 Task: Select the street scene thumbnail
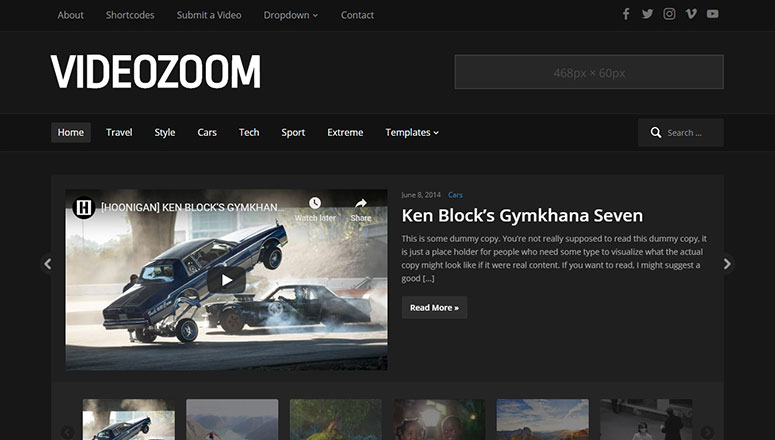tap(646, 419)
